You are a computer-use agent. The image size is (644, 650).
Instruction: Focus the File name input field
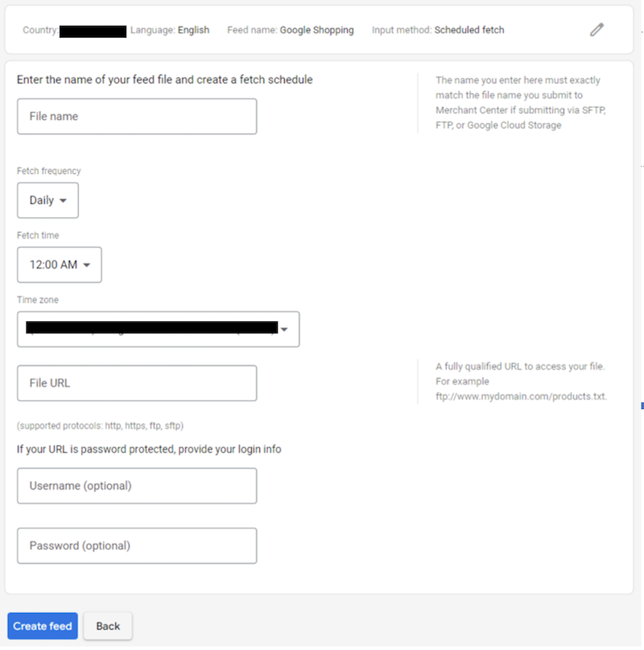(137, 117)
